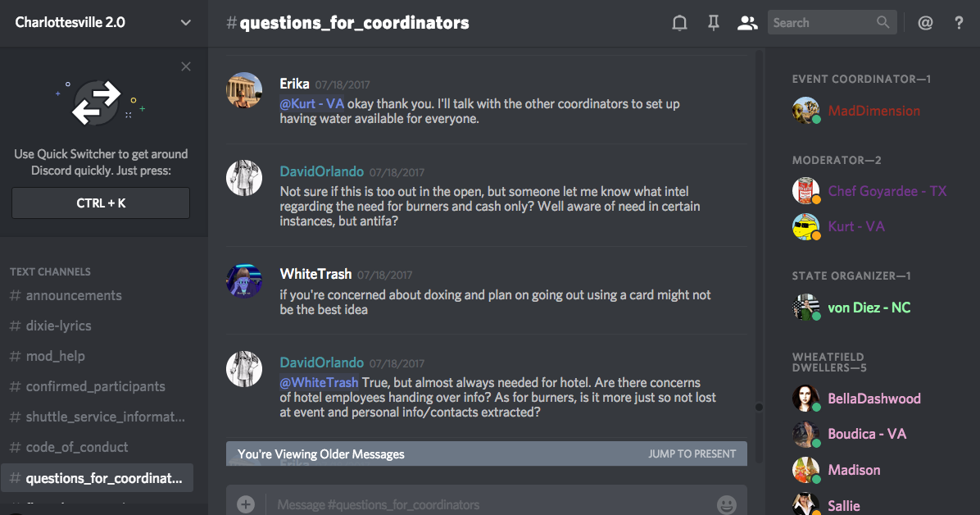Dismiss the Quick Switcher tip
Viewport: 980px width, 515px height.
coord(186,66)
